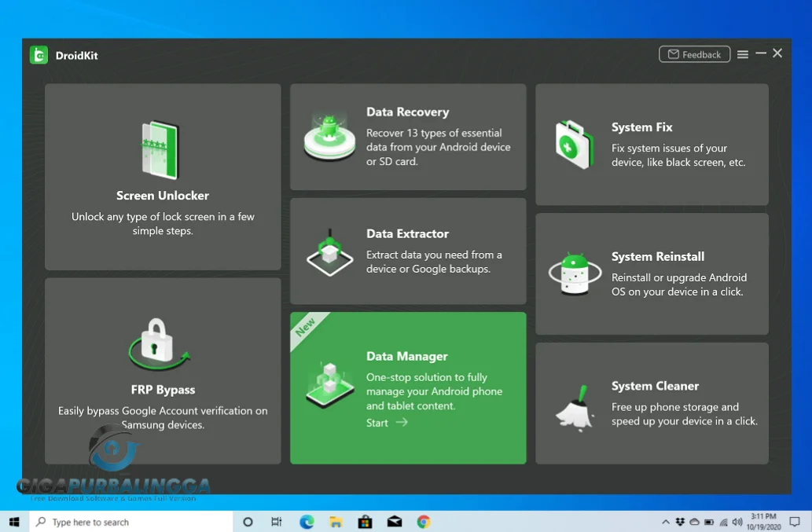Screen dimensions: 812x532
Task: Click 'Reinstall or upgrade Android' description
Action: pyautogui.click(x=679, y=284)
